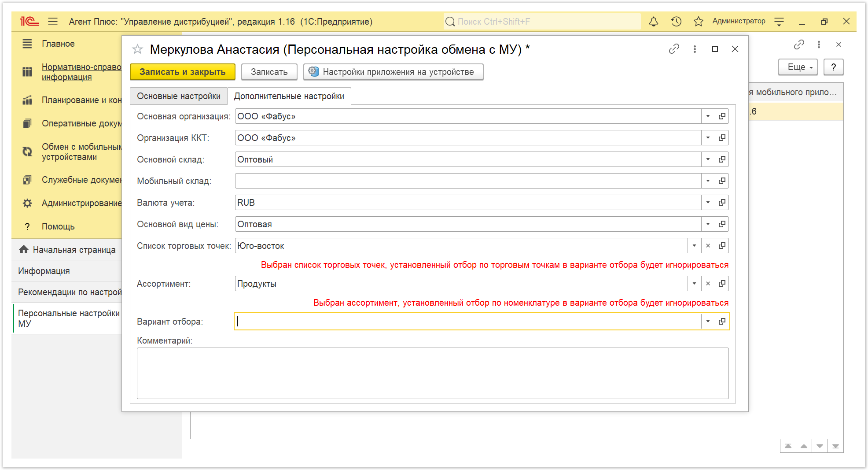Switch to Дополнительные настройки tab
This screenshot has height=470, width=868.
pos(289,96)
